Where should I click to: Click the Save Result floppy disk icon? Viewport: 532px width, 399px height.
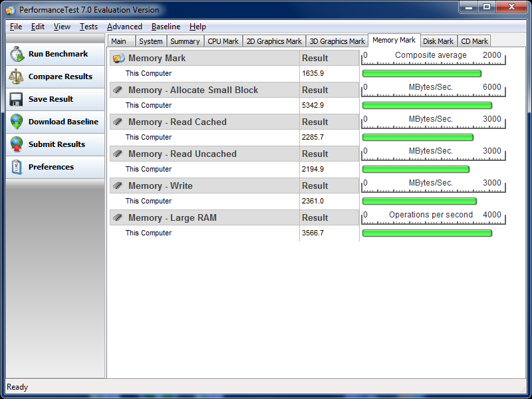point(17,100)
